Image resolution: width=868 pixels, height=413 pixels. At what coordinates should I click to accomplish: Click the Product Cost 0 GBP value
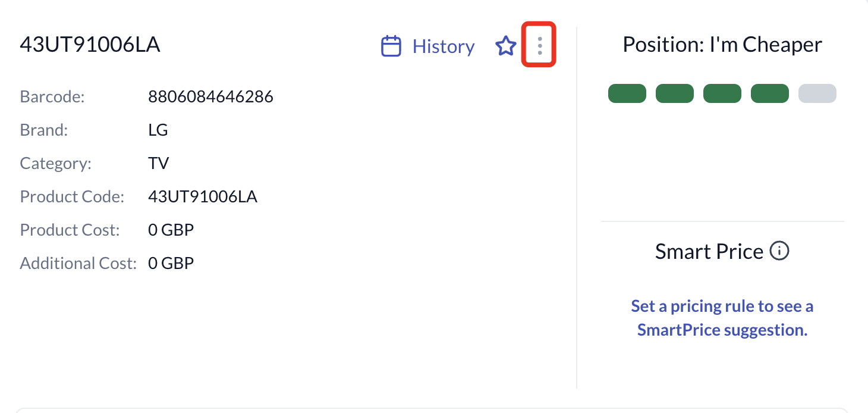171,230
